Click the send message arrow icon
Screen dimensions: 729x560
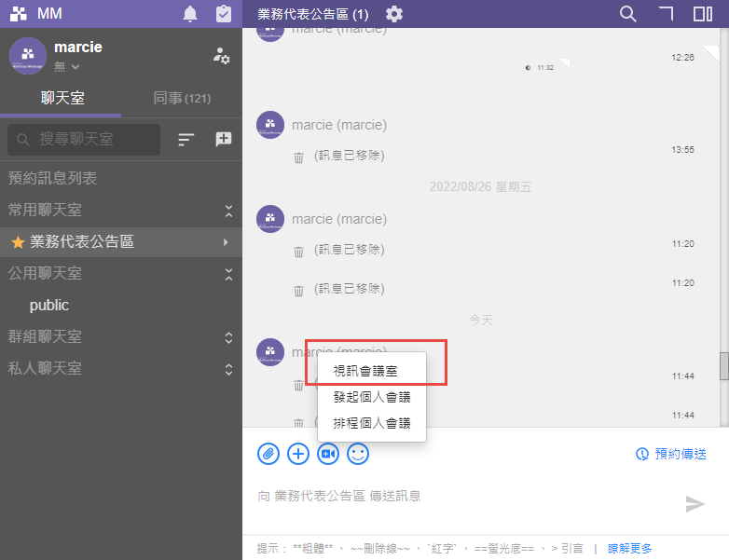(x=695, y=504)
